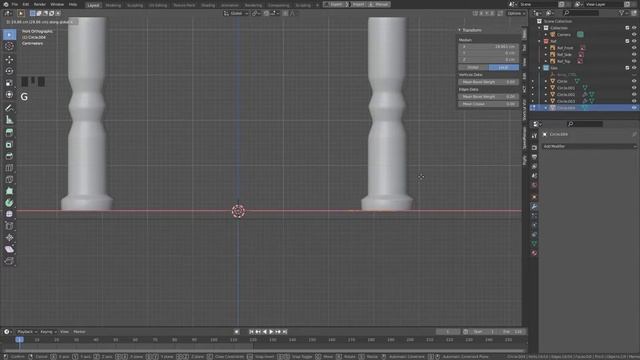Screen dimensions: 640x360
Task: Set the Median transform space to Global
Action: 473,67
